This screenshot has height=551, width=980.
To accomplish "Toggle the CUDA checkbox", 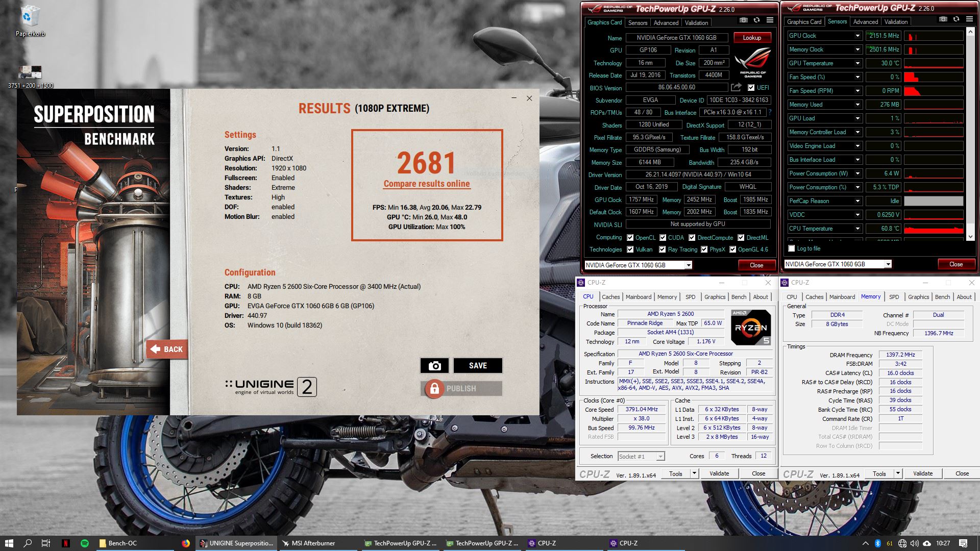I will pos(663,238).
